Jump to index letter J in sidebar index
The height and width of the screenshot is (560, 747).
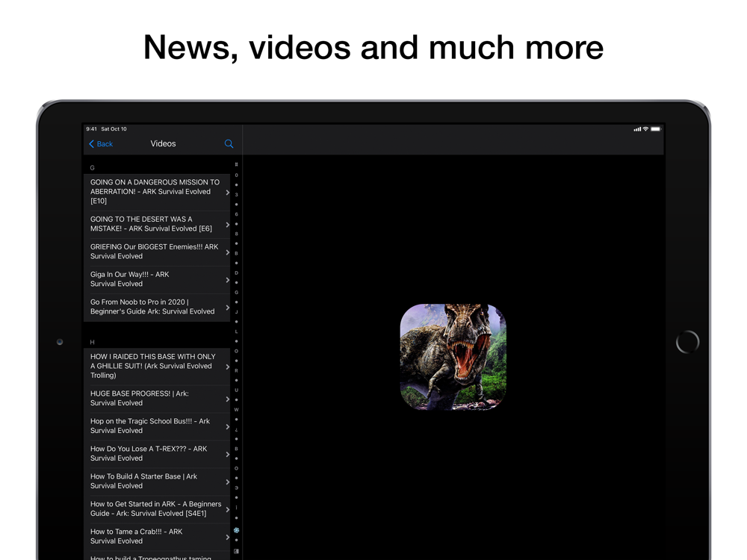click(236, 312)
